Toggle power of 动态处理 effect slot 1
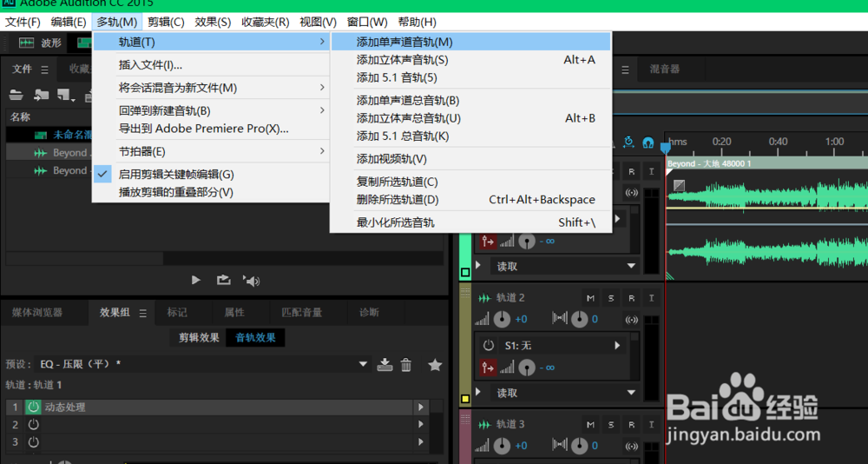Image resolution: width=868 pixels, height=464 pixels. 33,408
